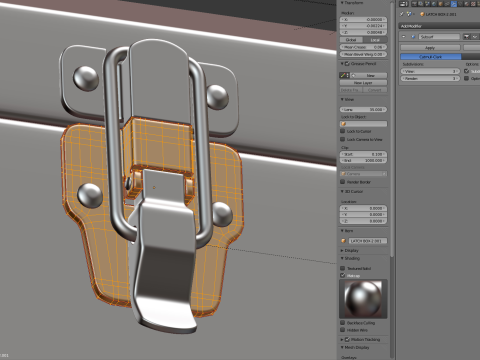Adjust the View subdivisions field
This screenshot has width=480, height=360.
(x=430, y=71)
